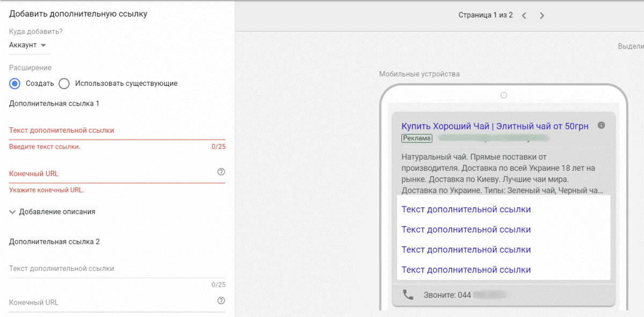Select the Создать radio button
The image size is (644, 317).
15,83
